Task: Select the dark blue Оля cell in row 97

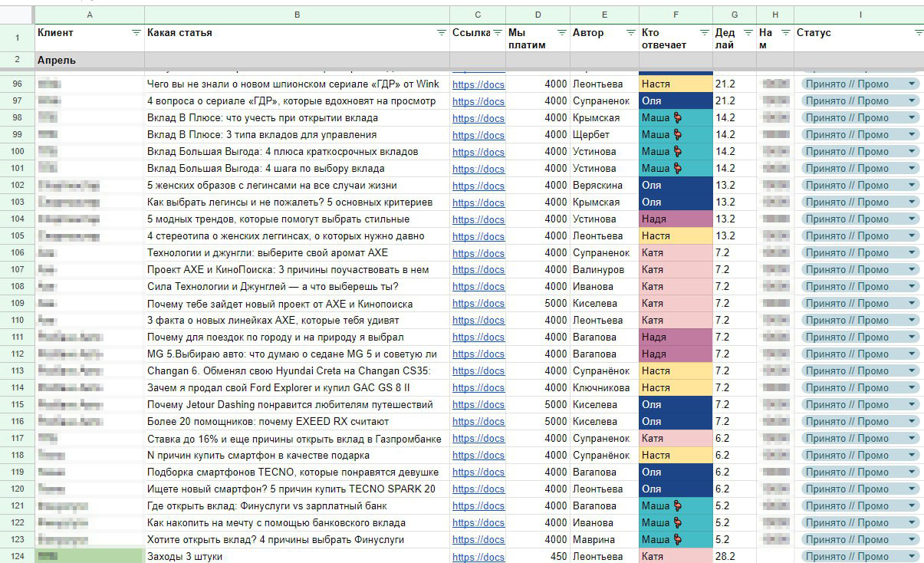Action: click(x=675, y=101)
